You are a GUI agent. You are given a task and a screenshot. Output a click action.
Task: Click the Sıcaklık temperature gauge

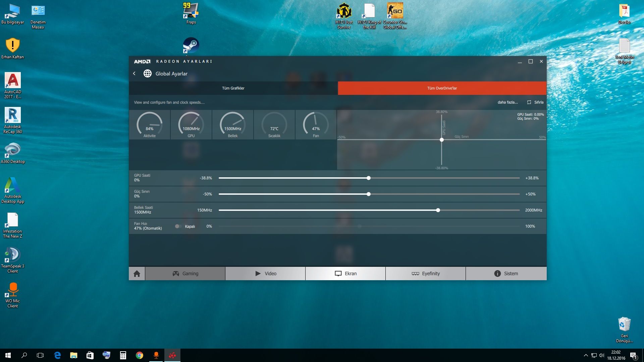[274, 125]
